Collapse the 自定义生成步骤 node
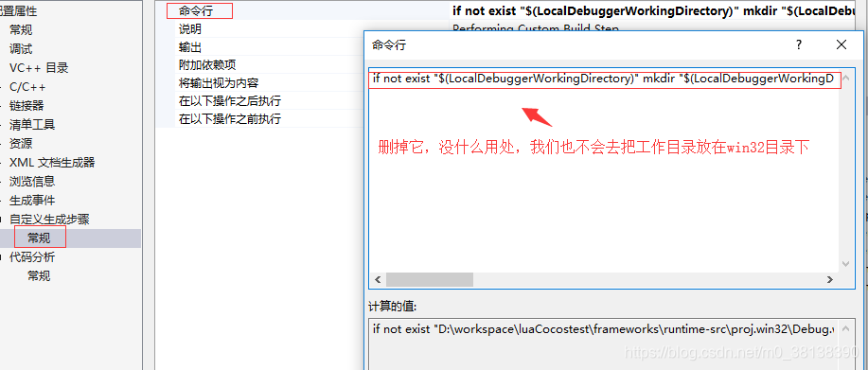This screenshot has height=370, width=868. [x=2, y=220]
